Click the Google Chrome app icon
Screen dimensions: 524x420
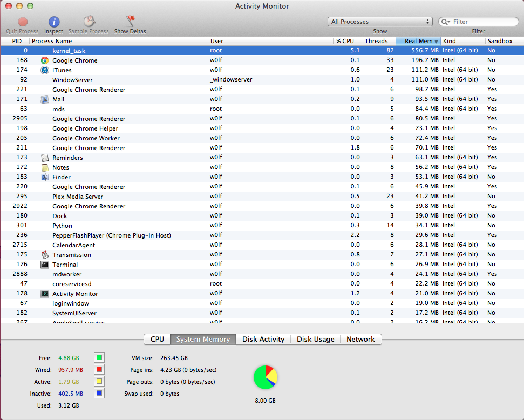point(45,60)
